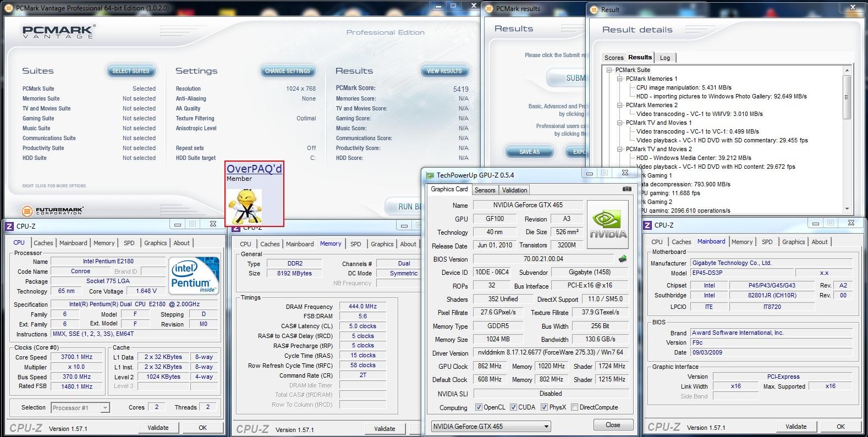Open the Caches tab in CPU-Z CPU window
868x437 pixels.
coord(43,243)
